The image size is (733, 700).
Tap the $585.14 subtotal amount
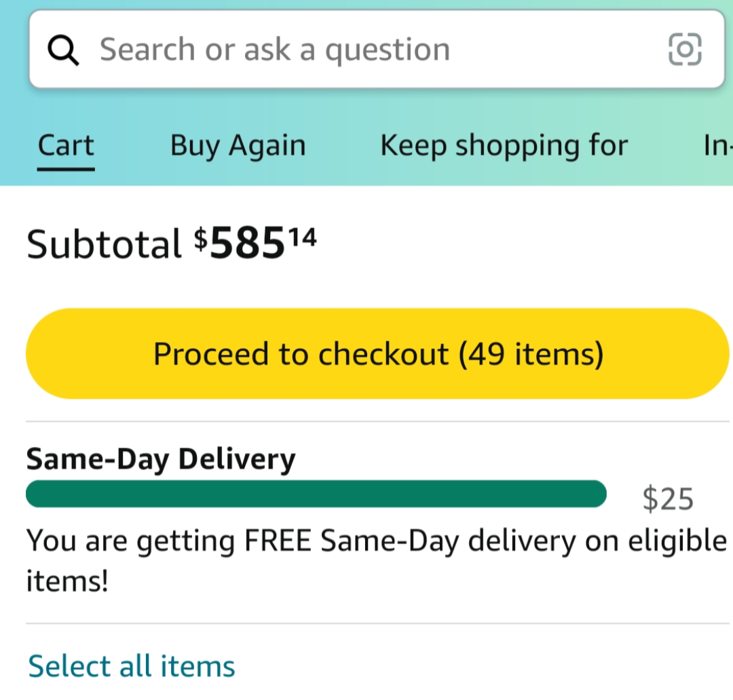[x=255, y=244]
